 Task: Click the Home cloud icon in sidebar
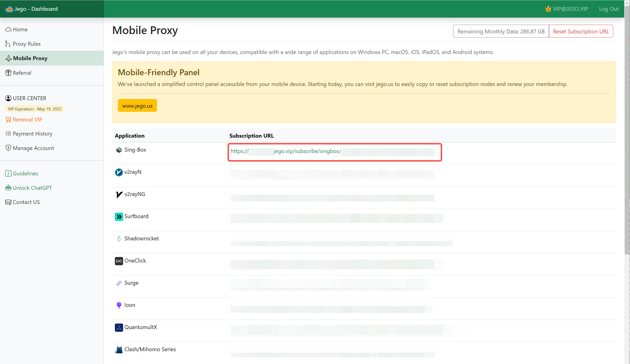click(8, 29)
